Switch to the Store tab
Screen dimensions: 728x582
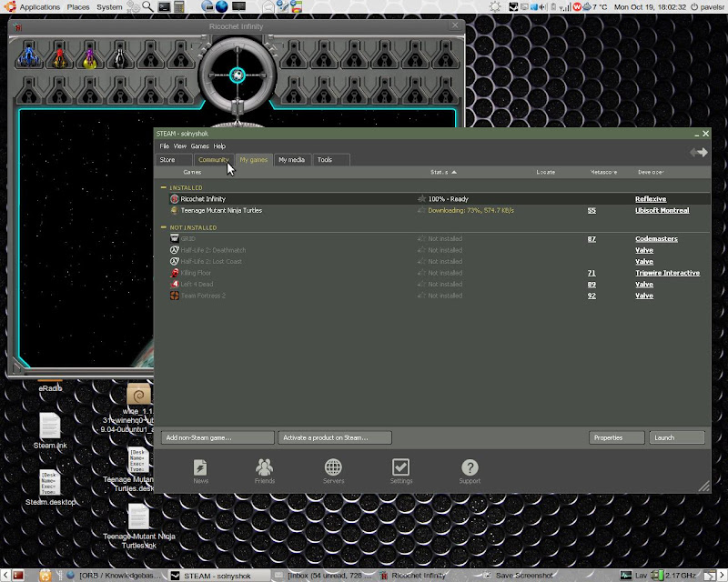pyautogui.click(x=174, y=160)
